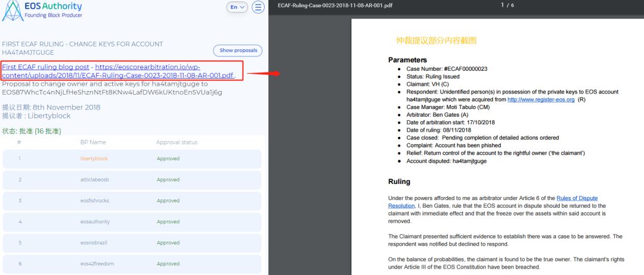Screen dimensions: 644x275
Task: Click the Show proposals button
Action: click(238, 51)
